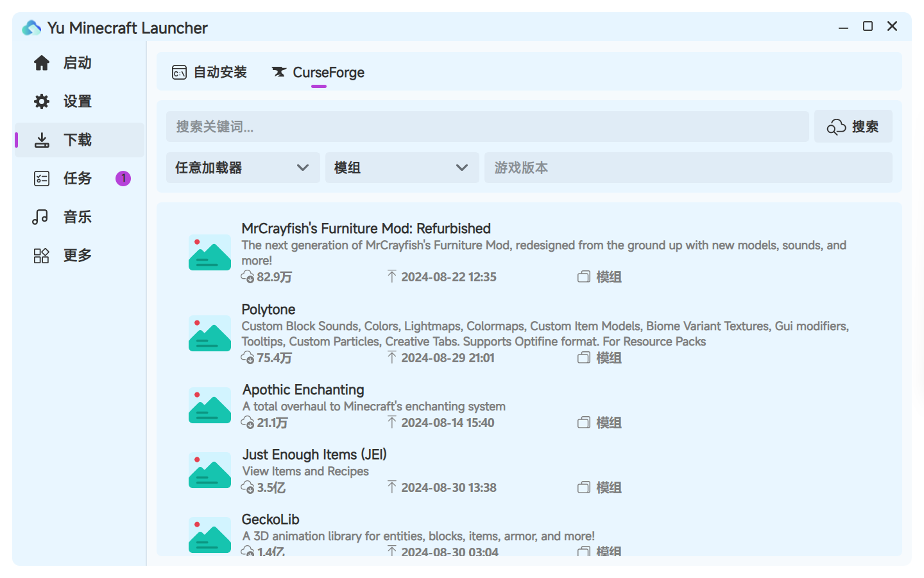924x578 pixels.
Task: Click the cloud icon on the 搜索 button
Action: (836, 127)
